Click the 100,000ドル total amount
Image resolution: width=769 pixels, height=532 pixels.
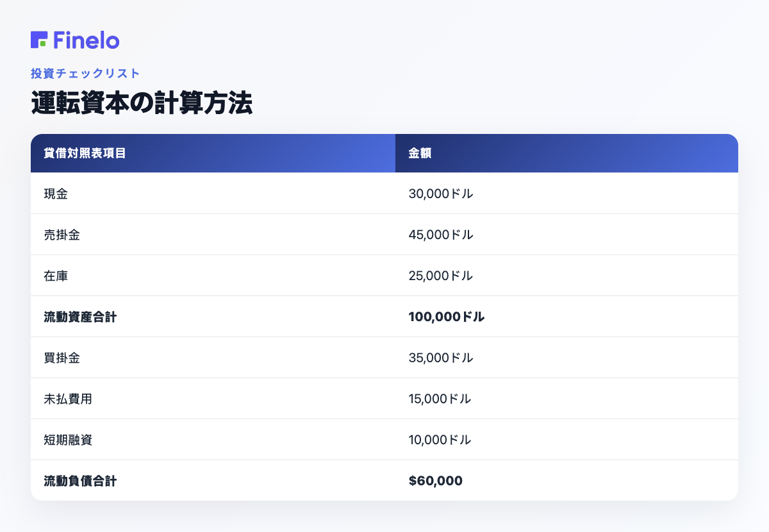point(447,317)
